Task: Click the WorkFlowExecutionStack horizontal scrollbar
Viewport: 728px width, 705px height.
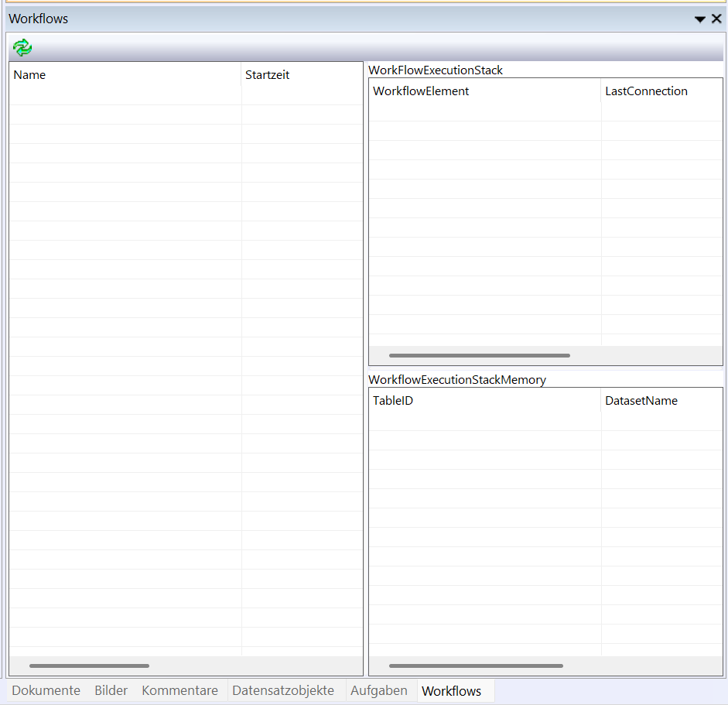Action: [x=479, y=356]
